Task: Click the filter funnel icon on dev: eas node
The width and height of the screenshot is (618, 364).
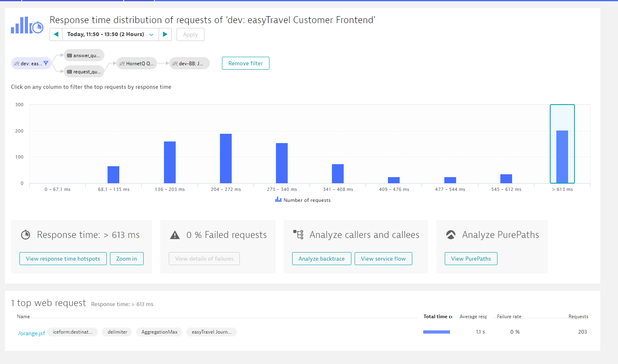Action: click(46, 63)
